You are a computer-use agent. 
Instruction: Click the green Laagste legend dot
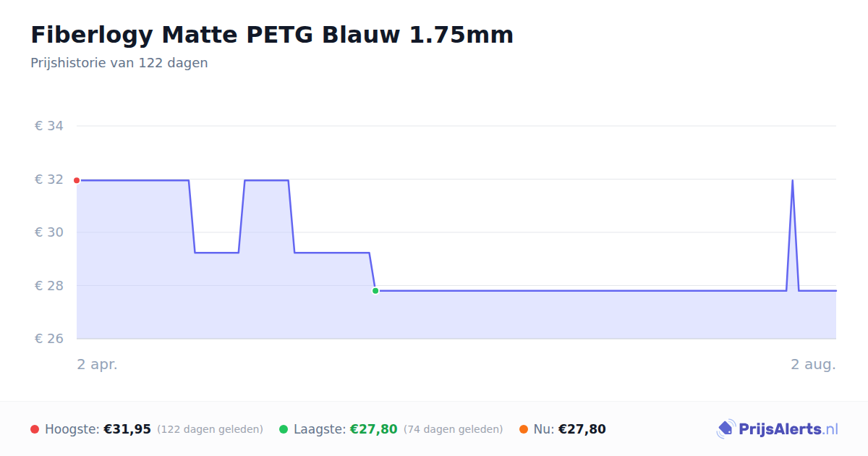(284, 429)
